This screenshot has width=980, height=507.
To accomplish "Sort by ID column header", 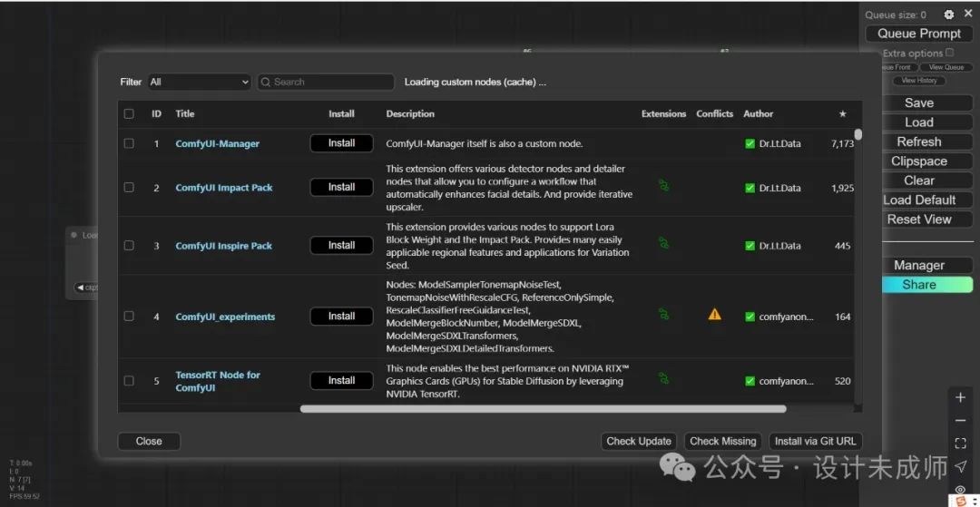I will pos(156,113).
